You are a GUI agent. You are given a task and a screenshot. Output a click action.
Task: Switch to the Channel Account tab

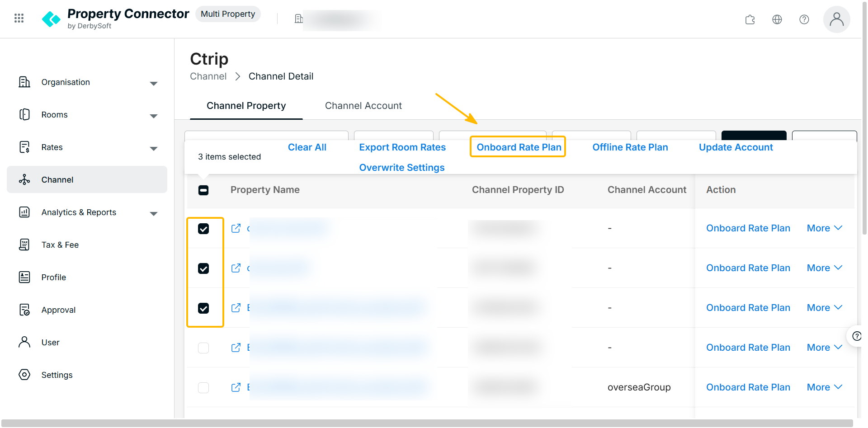coord(363,106)
